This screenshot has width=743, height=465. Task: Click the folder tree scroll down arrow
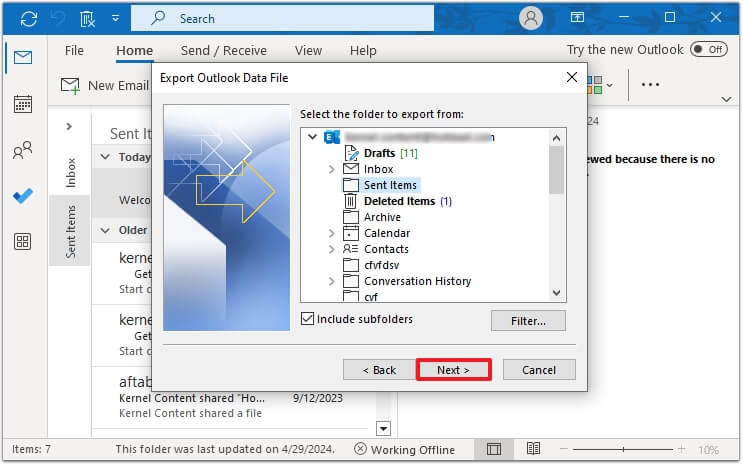pos(556,293)
